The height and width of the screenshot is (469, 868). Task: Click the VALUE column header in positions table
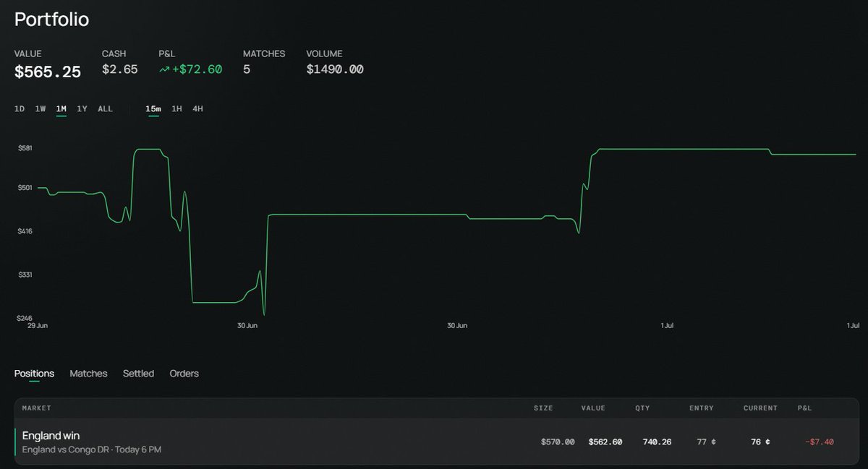point(593,408)
